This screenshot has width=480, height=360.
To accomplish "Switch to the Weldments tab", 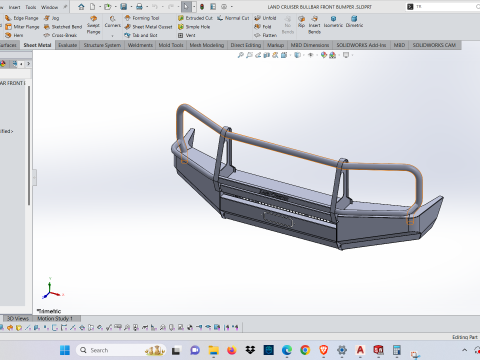I will point(140,45).
